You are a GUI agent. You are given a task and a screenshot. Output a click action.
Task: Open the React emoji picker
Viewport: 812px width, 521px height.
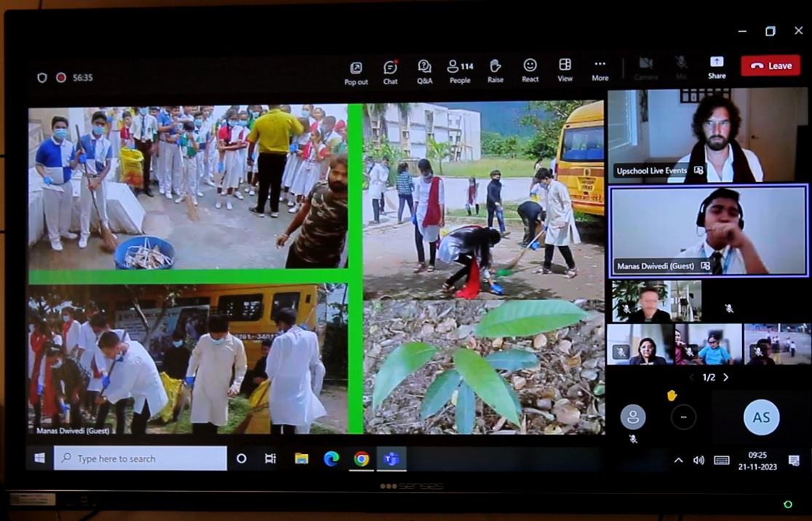(530, 71)
